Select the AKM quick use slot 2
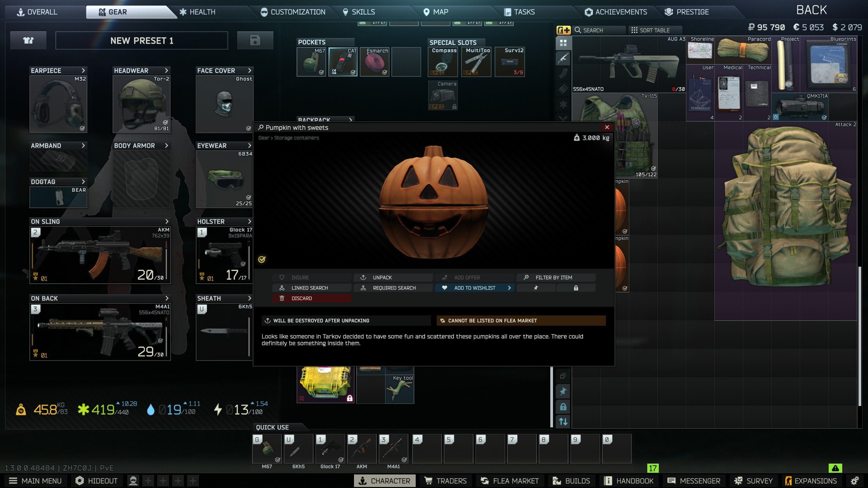Screen dimensions: 868x488 pos(362,448)
